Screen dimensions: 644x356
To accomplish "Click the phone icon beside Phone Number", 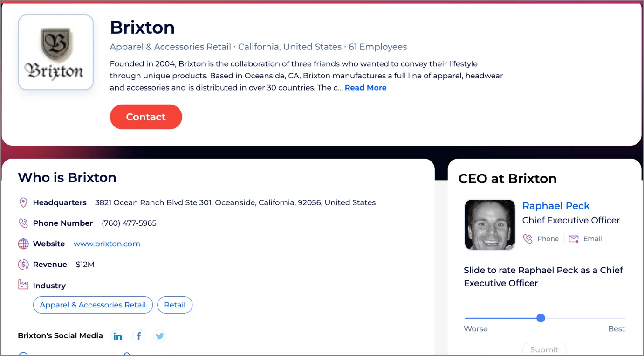I will pos(23,223).
